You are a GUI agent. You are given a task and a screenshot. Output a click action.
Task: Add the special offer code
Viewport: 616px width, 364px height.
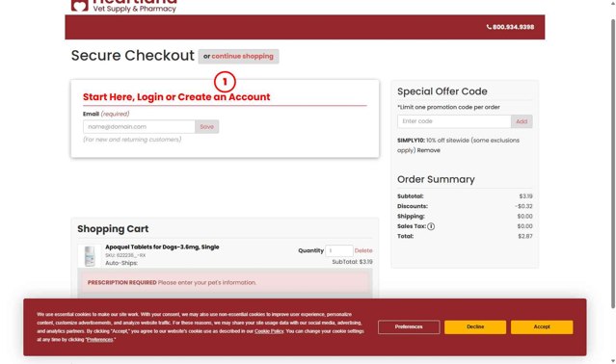click(522, 121)
